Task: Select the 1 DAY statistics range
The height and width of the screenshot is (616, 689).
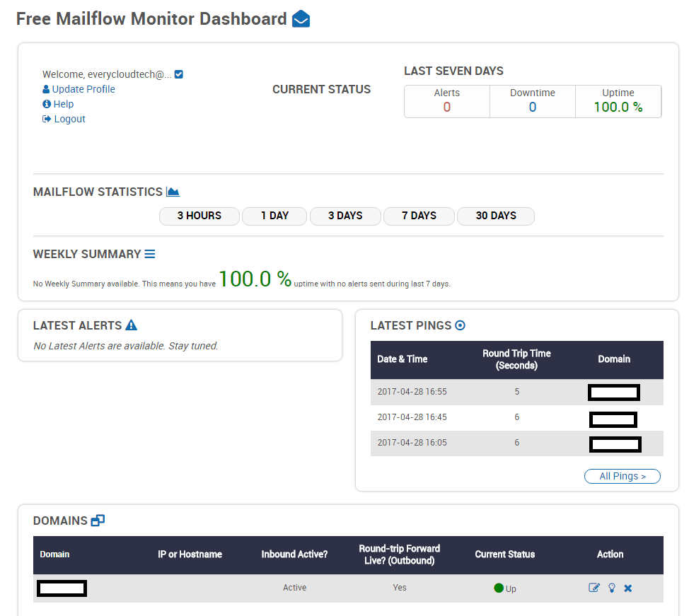Action: coord(274,216)
